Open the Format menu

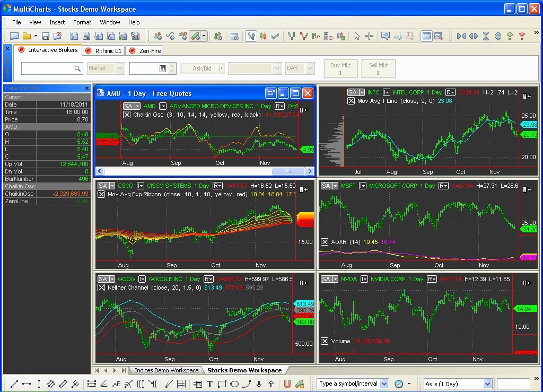pyautogui.click(x=82, y=22)
